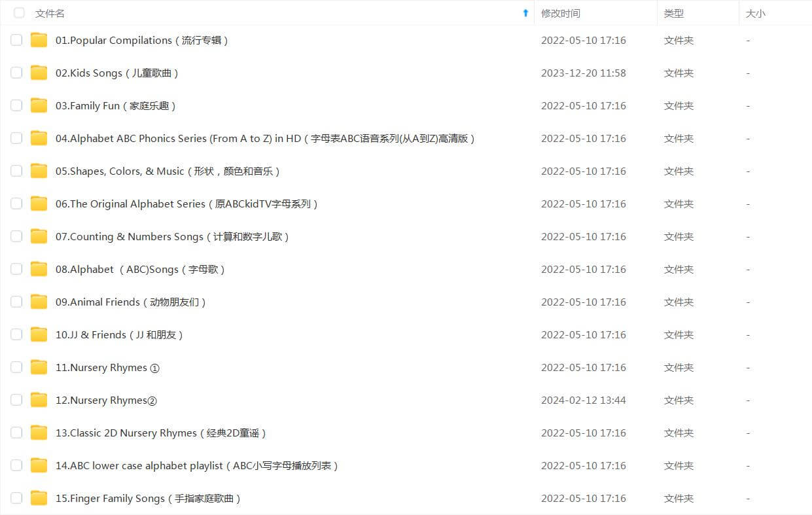Click the 文件名 column header label
The height and width of the screenshot is (515, 812).
[50, 13]
